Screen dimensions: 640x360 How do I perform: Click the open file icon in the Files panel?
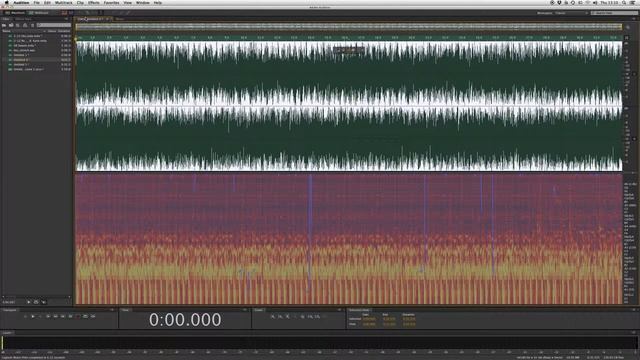4,25
